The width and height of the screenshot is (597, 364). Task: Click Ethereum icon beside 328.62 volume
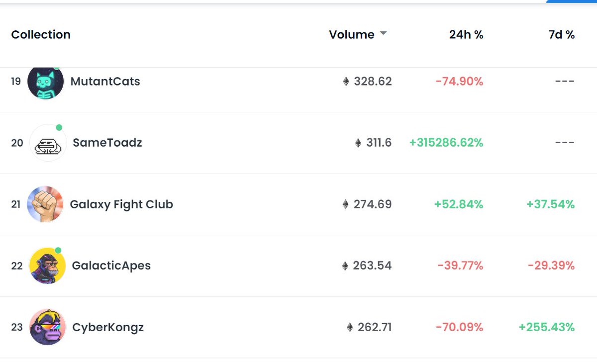pyautogui.click(x=346, y=82)
